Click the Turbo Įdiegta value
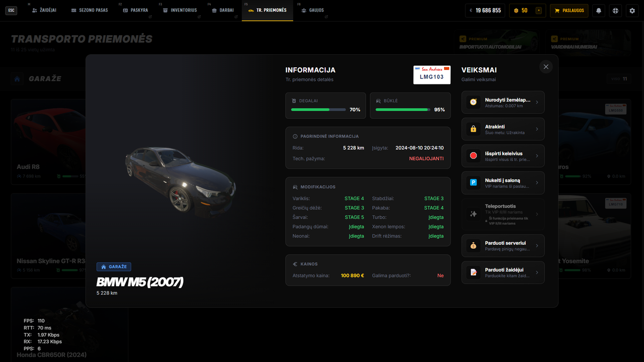This screenshot has width=644, height=362. click(x=436, y=217)
